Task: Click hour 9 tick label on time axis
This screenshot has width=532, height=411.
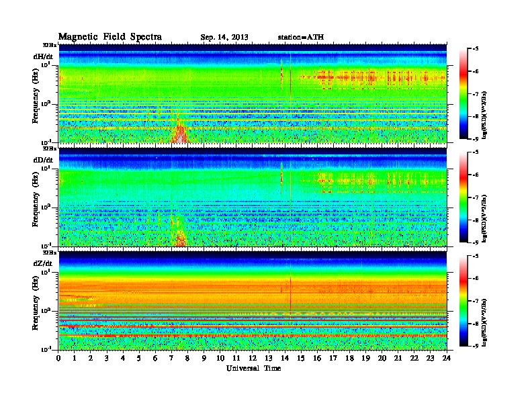Action: [204, 359]
